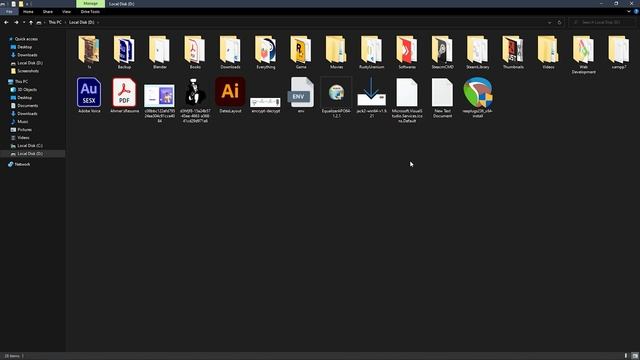This screenshot has width=640, height=360.
Task: Select the Web Development folder
Action: point(584,55)
